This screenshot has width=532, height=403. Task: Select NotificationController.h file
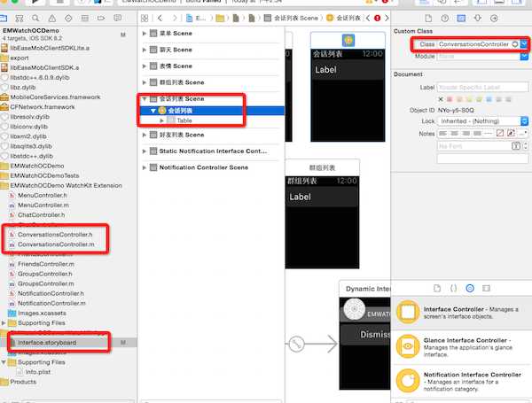point(51,293)
